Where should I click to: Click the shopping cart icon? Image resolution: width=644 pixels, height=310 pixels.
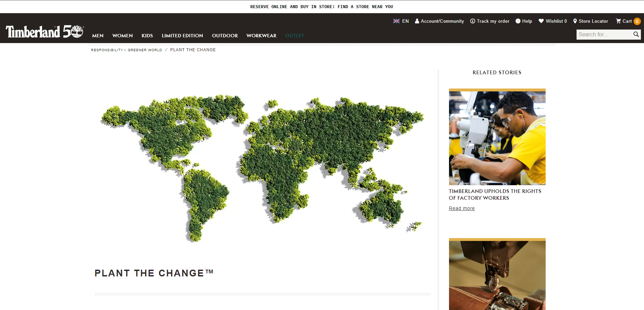point(618,21)
